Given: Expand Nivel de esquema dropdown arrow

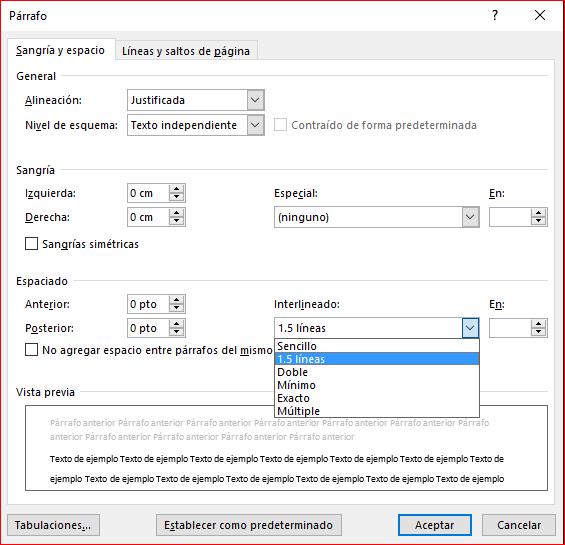Looking at the screenshot, I should pyautogui.click(x=255, y=125).
